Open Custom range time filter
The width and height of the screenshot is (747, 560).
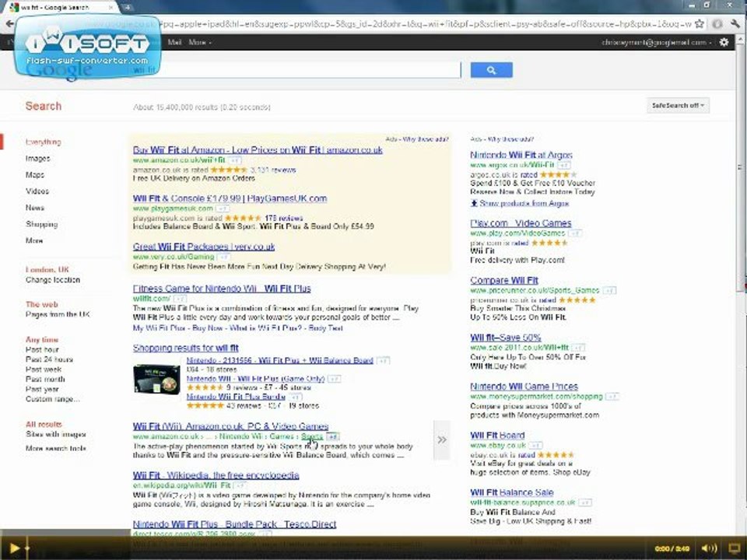click(x=53, y=399)
